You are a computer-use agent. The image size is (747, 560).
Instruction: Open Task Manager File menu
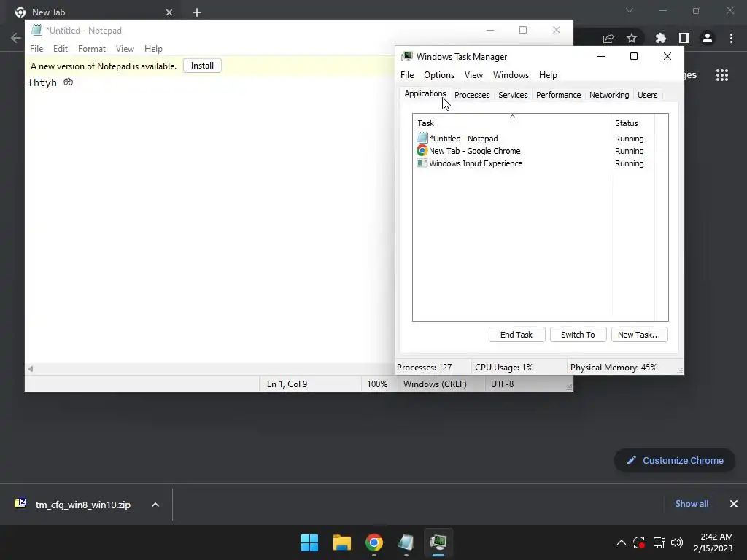tap(407, 75)
